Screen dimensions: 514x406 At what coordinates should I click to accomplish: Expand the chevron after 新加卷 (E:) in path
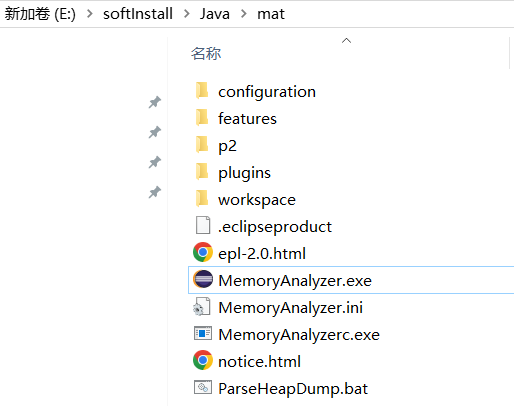tap(89, 14)
